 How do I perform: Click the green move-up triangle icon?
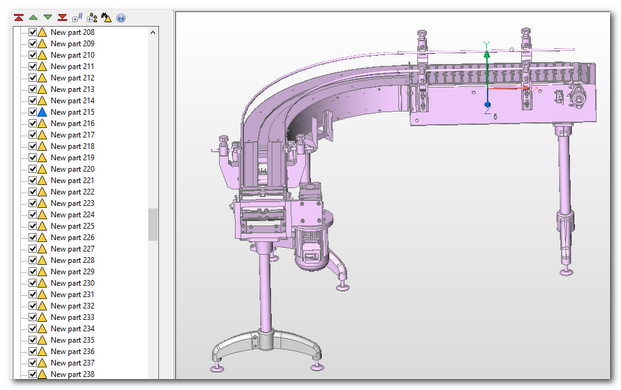click(x=33, y=17)
